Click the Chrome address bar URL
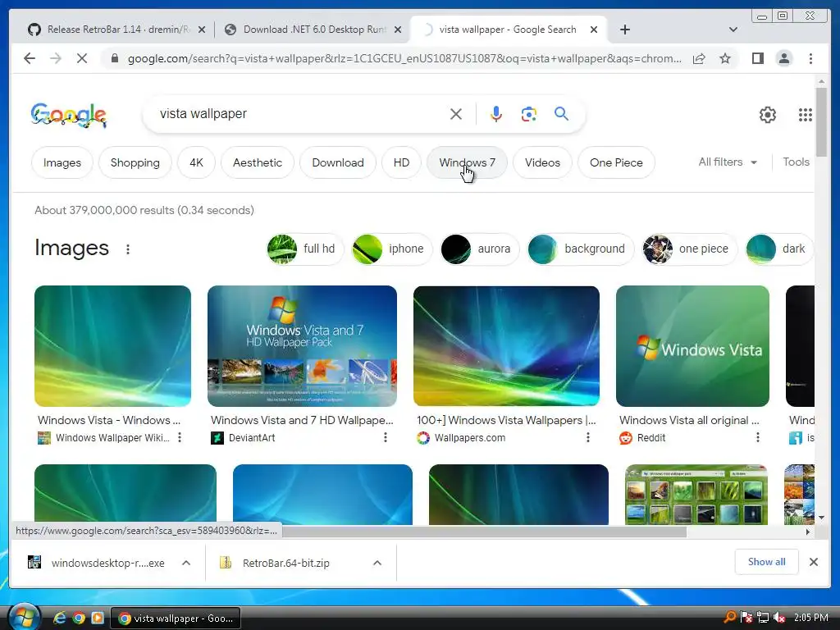 pos(404,58)
